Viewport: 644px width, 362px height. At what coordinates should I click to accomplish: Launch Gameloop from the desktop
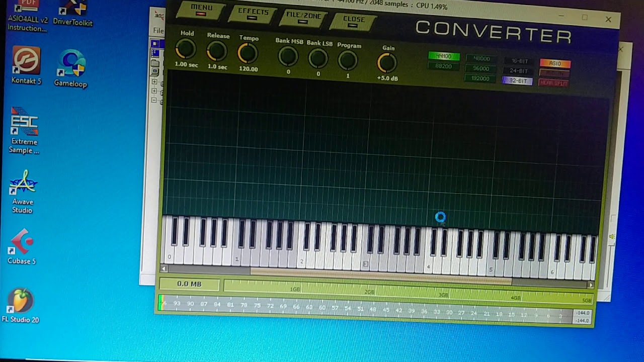[x=70, y=68]
